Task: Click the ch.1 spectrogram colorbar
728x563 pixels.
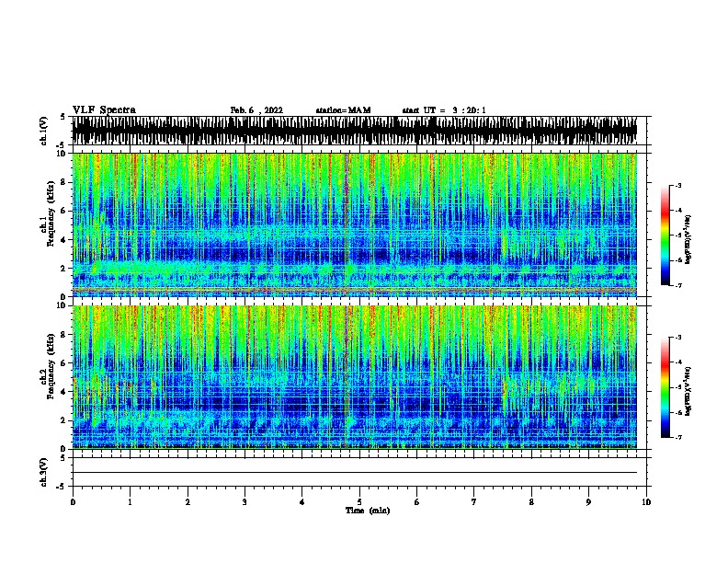Action: (665, 236)
